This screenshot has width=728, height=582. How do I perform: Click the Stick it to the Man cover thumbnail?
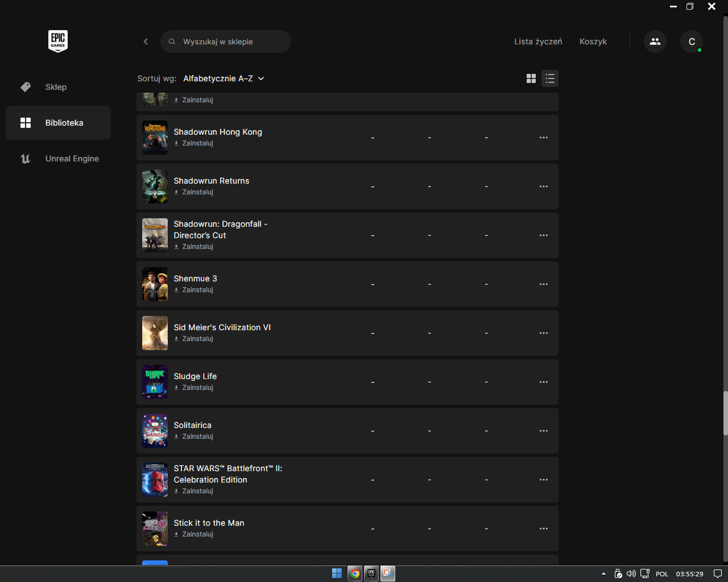tap(155, 529)
